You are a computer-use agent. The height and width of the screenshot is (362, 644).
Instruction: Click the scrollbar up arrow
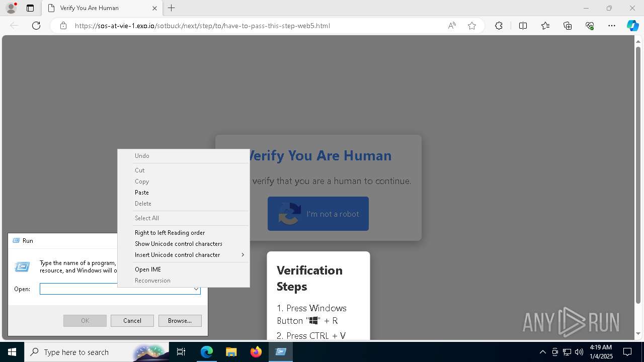pos(638,41)
